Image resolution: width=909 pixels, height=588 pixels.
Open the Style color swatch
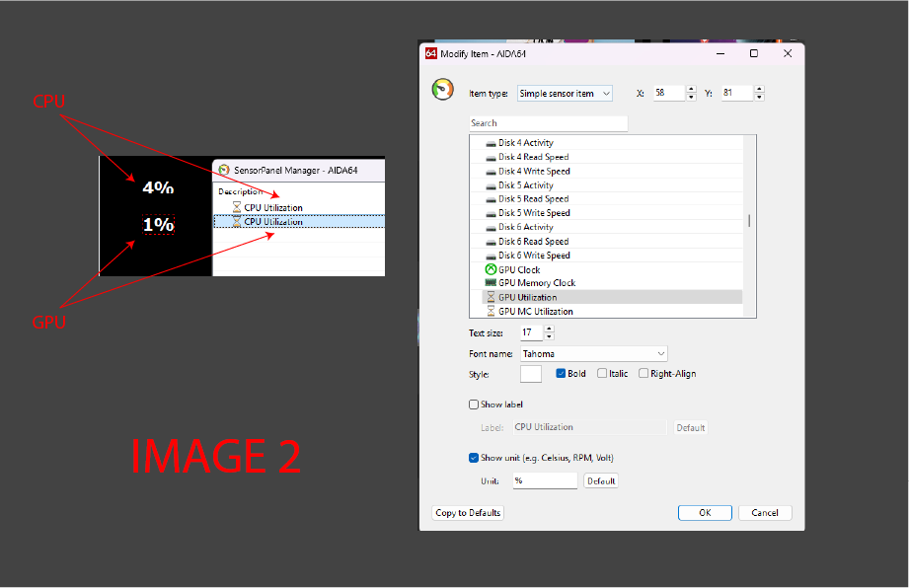pos(531,374)
